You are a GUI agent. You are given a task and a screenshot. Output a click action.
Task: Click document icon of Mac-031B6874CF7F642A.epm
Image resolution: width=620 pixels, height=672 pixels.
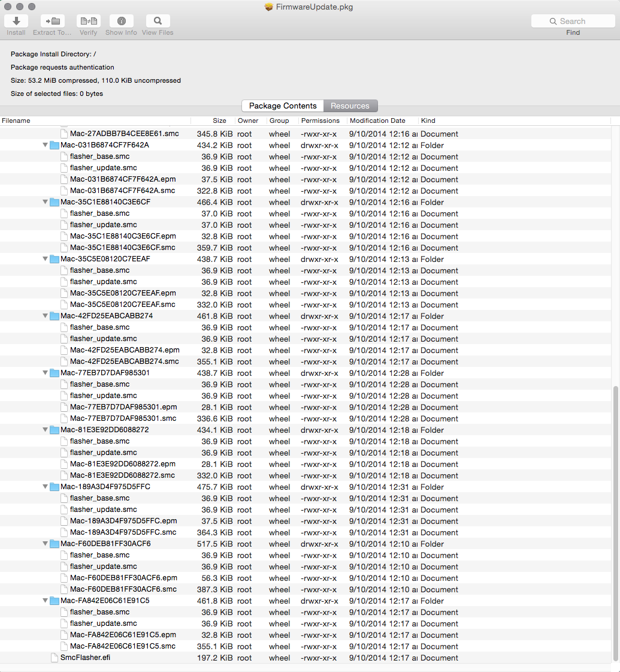[x=64, y=180]
